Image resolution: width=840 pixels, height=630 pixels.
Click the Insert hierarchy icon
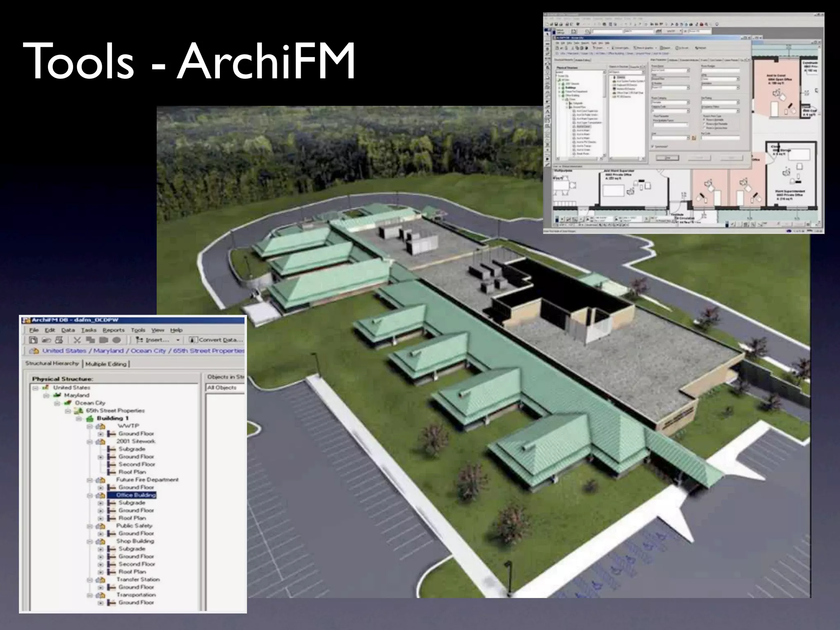pyautogui.click(x=139, y=340)
